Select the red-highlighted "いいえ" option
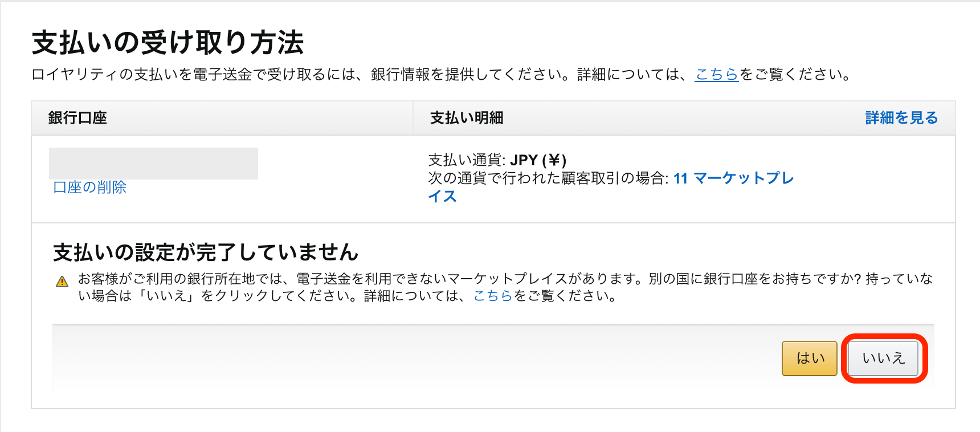The image size is (980, 432). click(883, 358)
